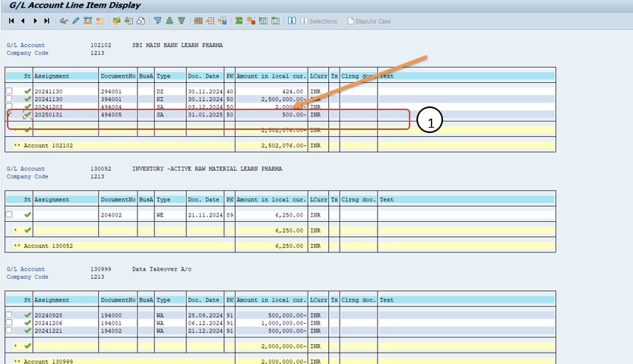Click the Data Takeover A/c account description
The width and height of the screenshot is (633, 364).
(x=162, y=269)
